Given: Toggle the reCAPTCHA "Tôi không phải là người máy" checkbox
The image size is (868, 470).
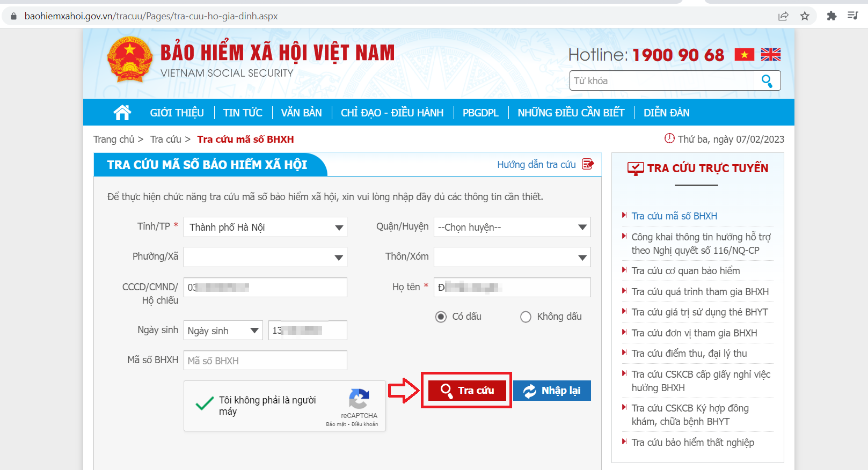Looking at the screenshot, I should [x=205, y=405].
